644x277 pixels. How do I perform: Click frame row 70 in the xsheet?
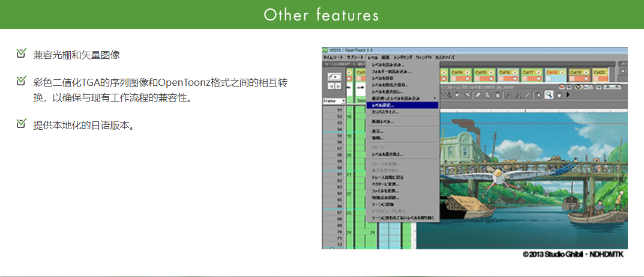pyautogui.click(x=334, y=232)
